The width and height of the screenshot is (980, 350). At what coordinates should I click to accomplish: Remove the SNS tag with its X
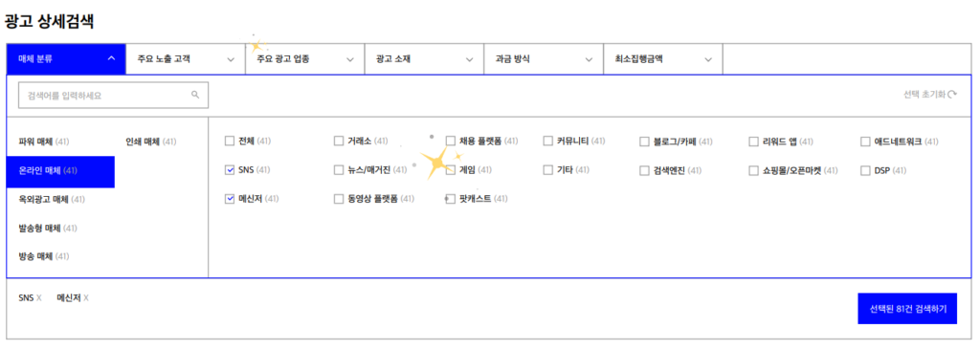pos(38,298)
